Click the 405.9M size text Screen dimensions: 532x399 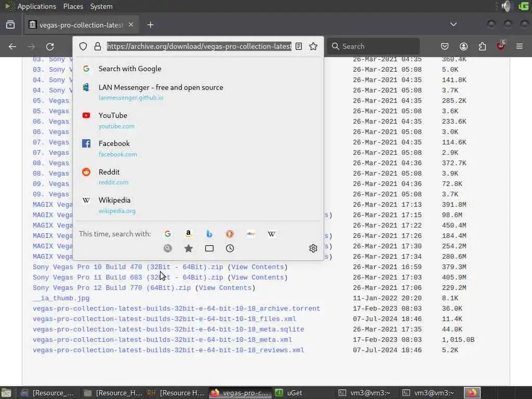(454, 277)
